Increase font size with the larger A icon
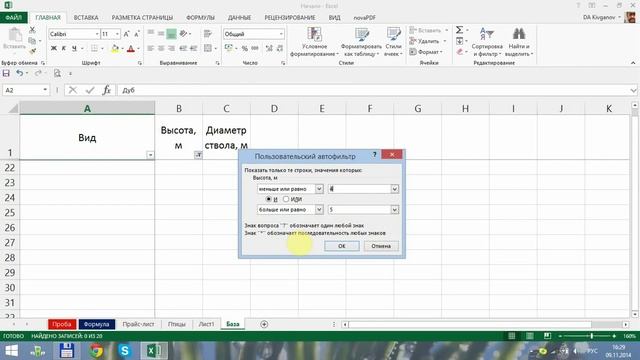The height and width of the screenshot is (360, 640). click(127, 34)
